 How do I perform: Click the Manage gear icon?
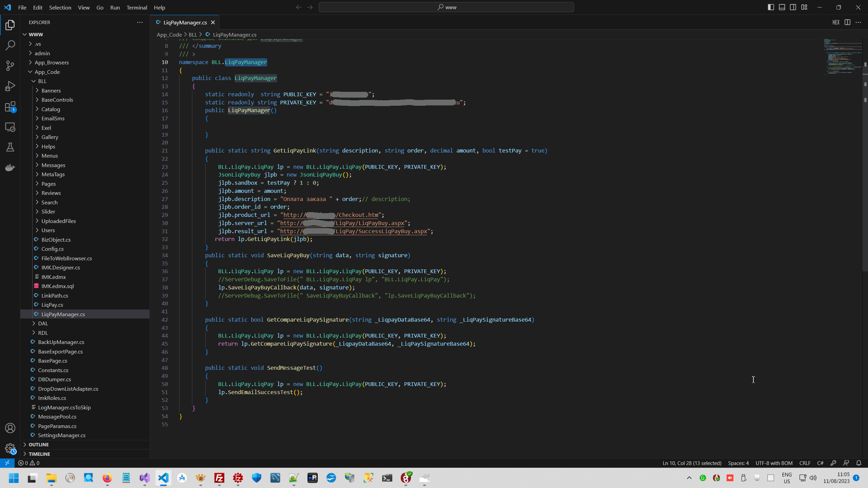[x=10, y=448]
